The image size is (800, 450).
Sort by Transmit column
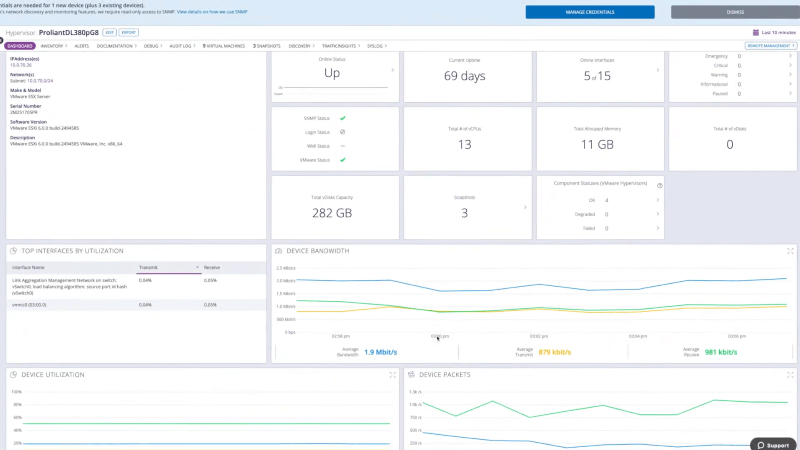point(148,267)
